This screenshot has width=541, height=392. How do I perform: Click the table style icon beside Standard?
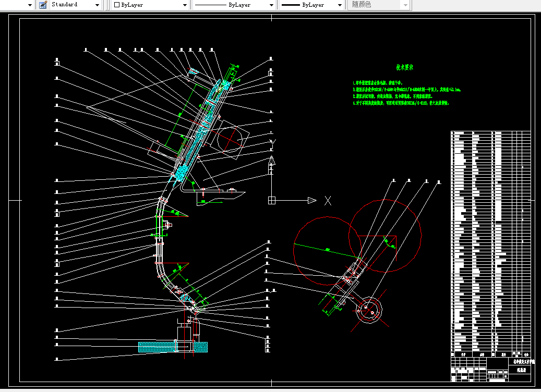(43, 5)
